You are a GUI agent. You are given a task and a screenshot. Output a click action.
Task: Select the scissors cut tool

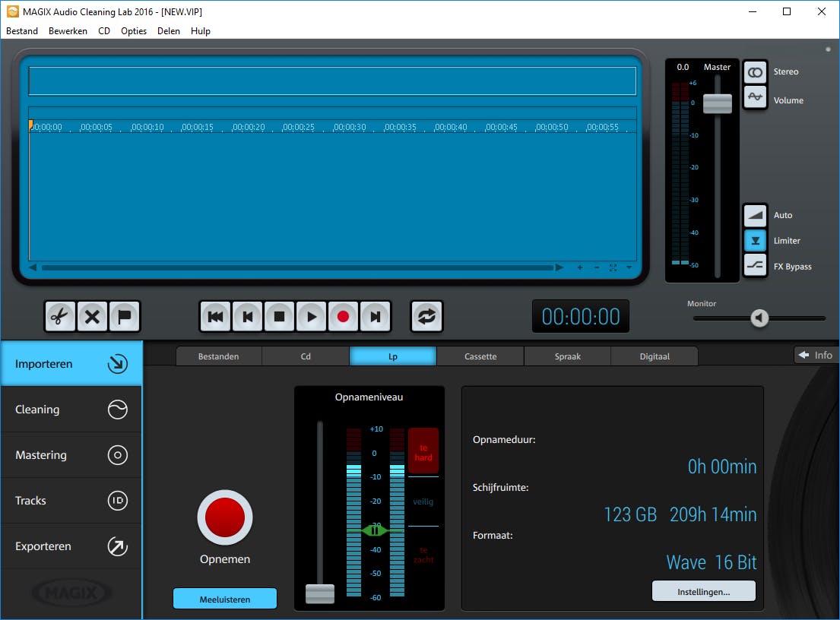pos(60,317)
